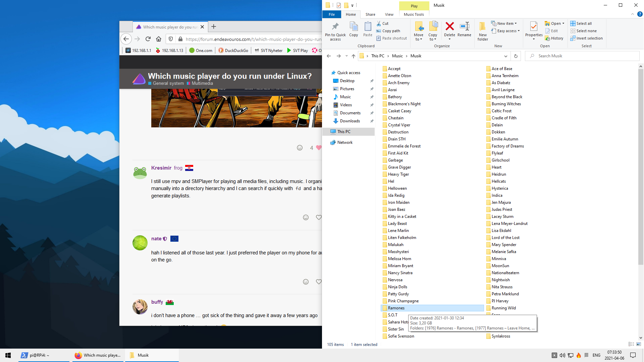Click Explorer help question mark icon
Image resolution: width=644 pixels, height=362 pixels.
[640, 14]
